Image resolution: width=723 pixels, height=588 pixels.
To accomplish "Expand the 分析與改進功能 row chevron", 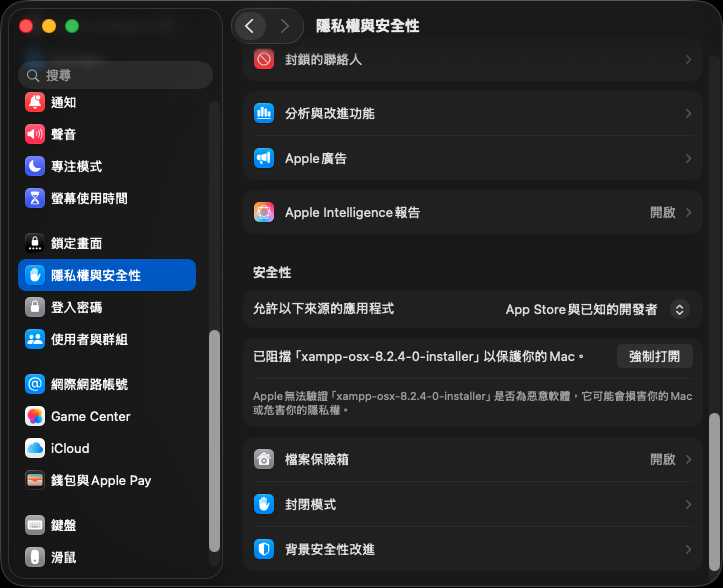I will [688, 114].
